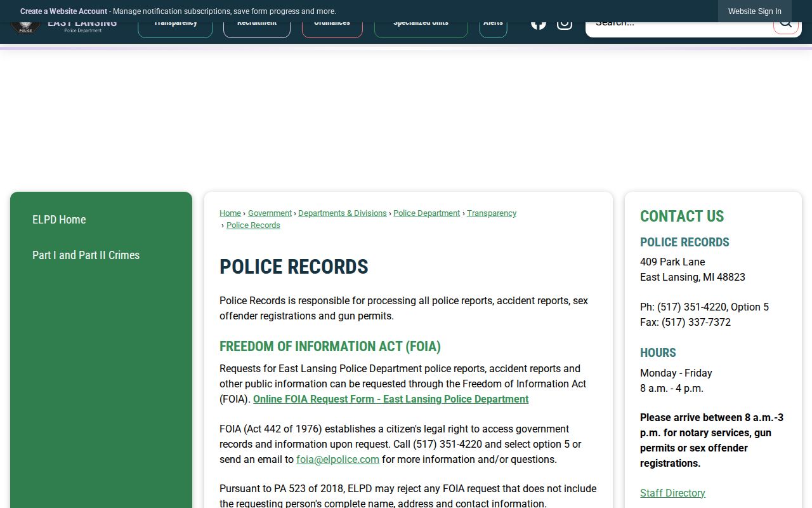Viewport: 812px width, 508px height.
Task: Open Part I and Part II Crimes
Action: pos(86,255)
